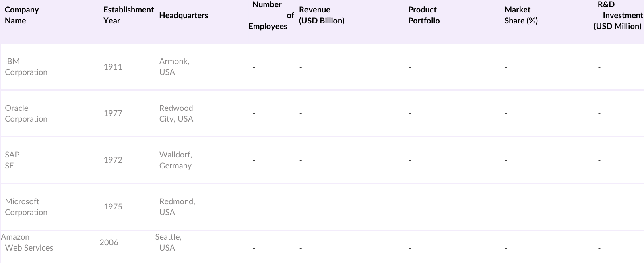
Task: Select the Number of Employees header
Action: click(x=268, y=15)
